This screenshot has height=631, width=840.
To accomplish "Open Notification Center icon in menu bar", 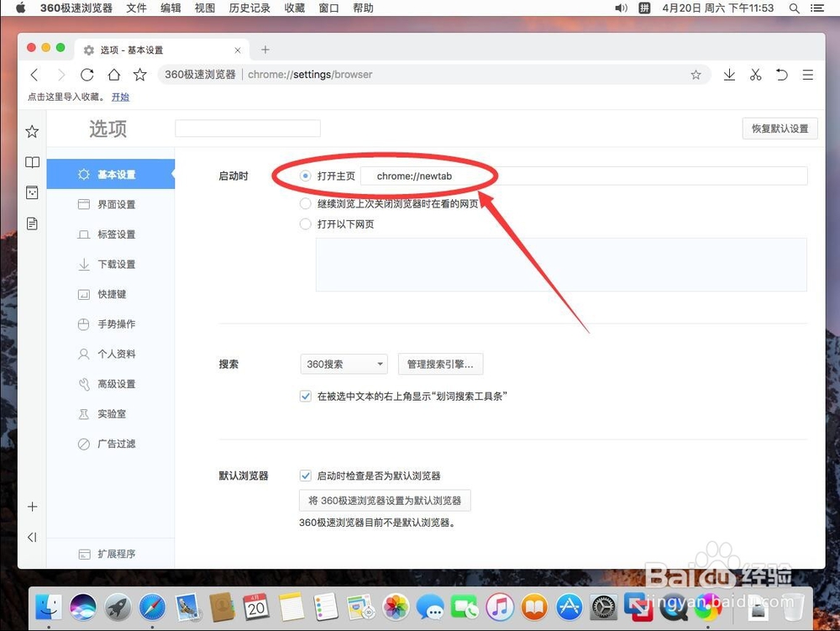I will 817,8.
